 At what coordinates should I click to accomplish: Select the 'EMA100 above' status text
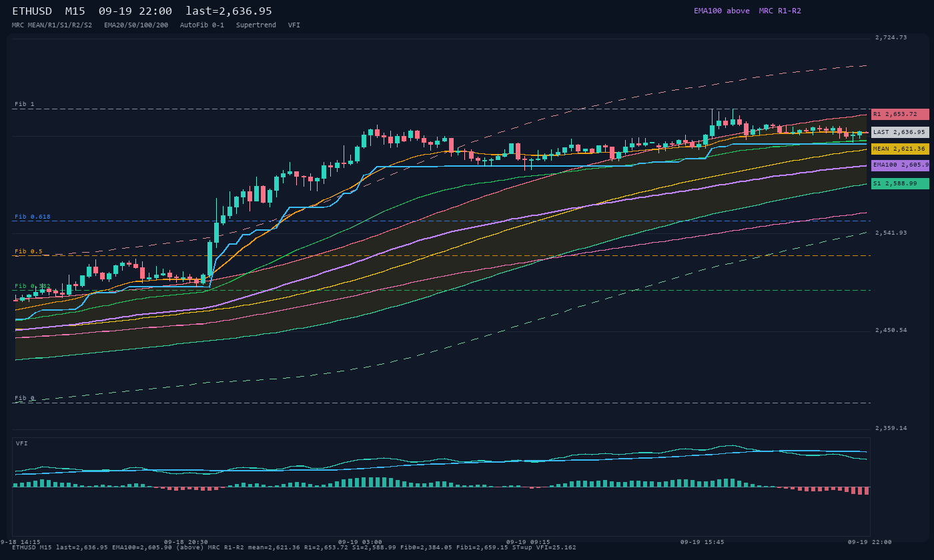(722, 11)
